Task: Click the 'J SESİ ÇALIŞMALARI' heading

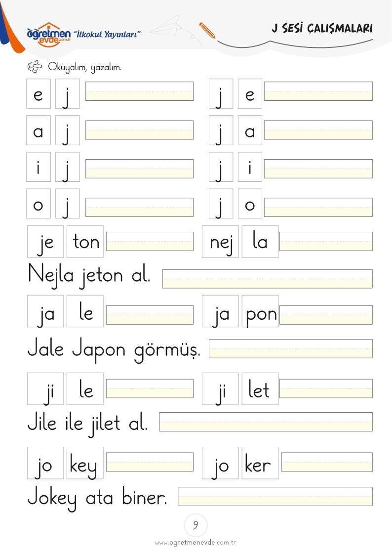Action: [322, 28]
